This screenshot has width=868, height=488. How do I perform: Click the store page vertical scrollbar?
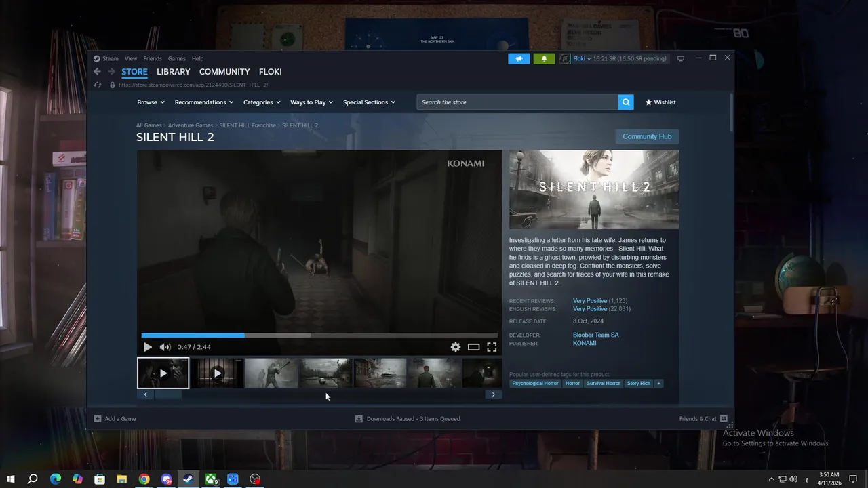[731, 114]
